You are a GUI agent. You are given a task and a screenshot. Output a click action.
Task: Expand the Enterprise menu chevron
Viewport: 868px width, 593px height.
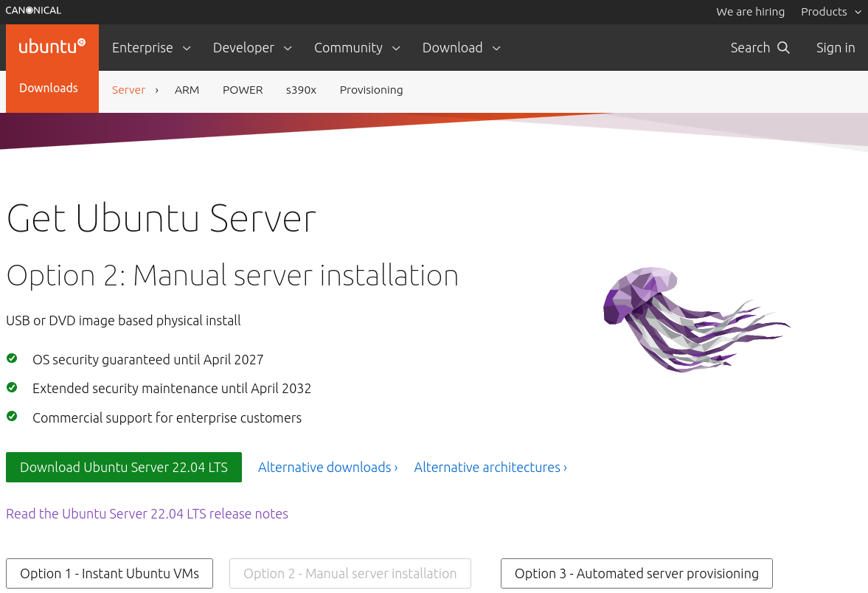(x=187, y=49)
